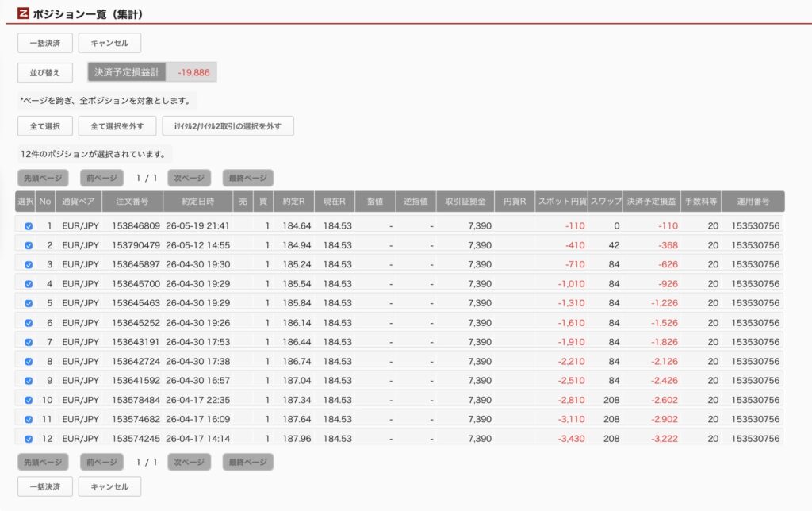812x511 pixels.
Task: Click iサイクル2/サイクル2取引の選択を外す button
Action: [228, 126]
